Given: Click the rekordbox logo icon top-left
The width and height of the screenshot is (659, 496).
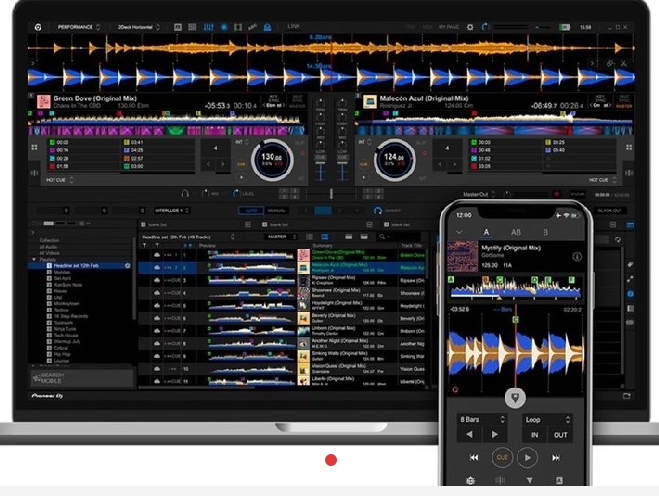Looking at the screenshot, I should [x=38, y=27].
